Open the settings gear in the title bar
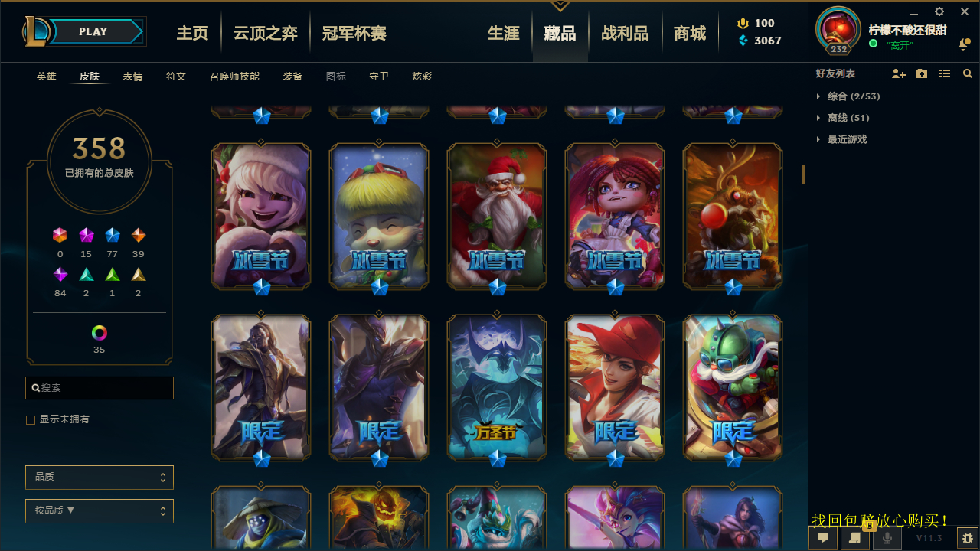The height and width of the screenshot is (551, 980). click(x=939, y=11)
